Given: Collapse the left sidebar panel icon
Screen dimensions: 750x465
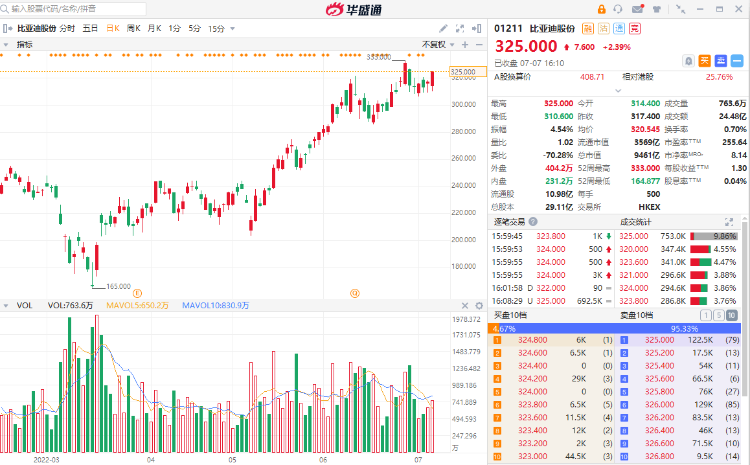Looking at the screenshot, I should coord(7,29).
